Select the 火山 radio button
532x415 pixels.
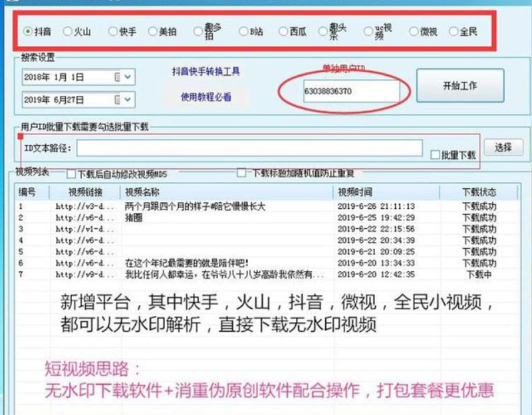tap(68, 31)
